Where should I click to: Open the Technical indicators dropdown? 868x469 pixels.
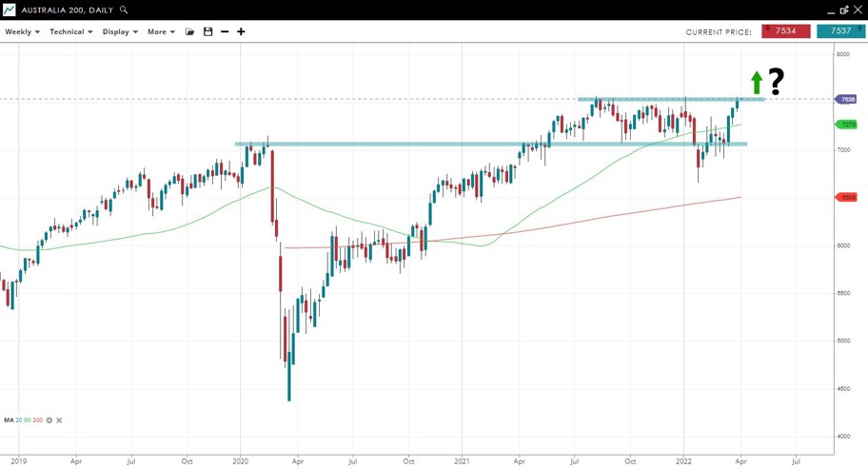(x=70, y=31)
